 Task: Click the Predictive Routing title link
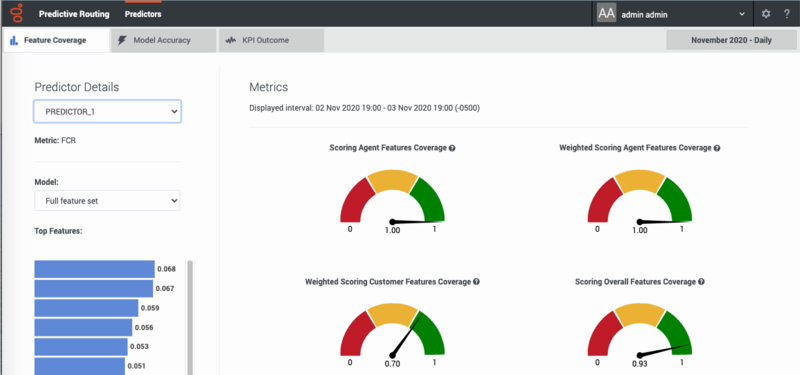[x=74, y=14]
